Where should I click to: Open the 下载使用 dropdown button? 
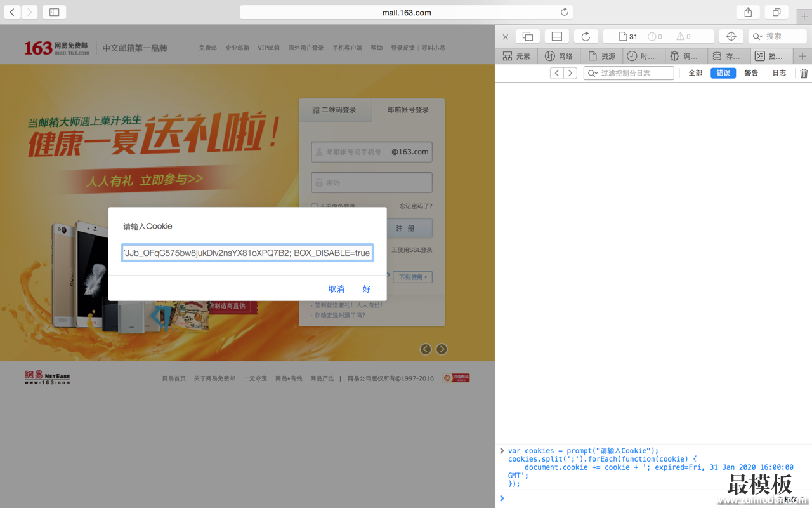pyautogui.click(x=413, y=277)
